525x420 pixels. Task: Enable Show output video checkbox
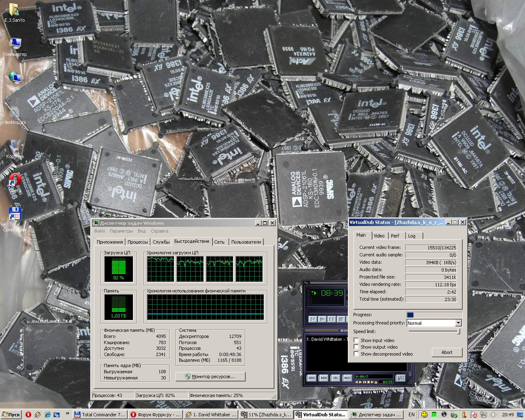tap(356, 347)
